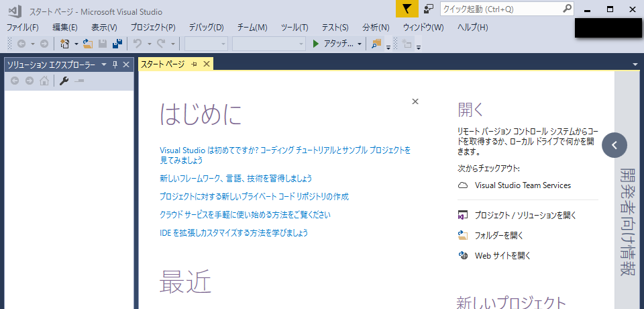Click the new project toolbar icon
The image size is (644, 309).
65,44
